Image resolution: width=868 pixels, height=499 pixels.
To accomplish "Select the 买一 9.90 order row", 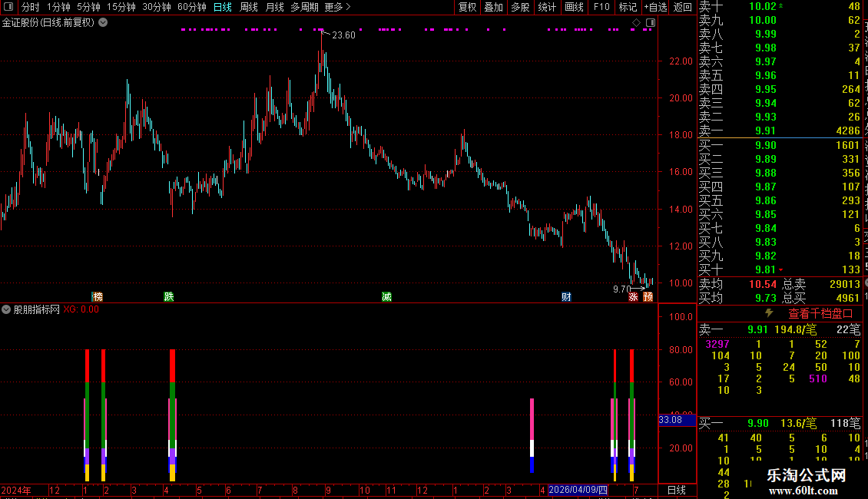I will [x=780, y=145].
